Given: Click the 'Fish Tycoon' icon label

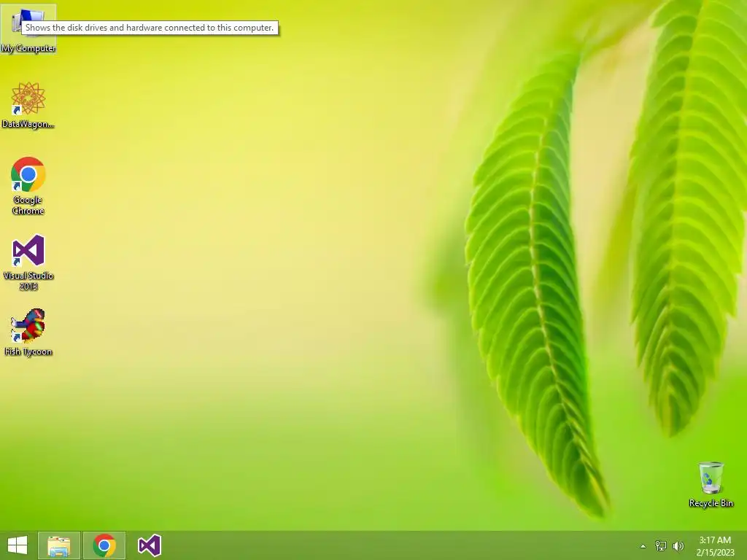Looking at the screenshot, I should pos(28,351).
